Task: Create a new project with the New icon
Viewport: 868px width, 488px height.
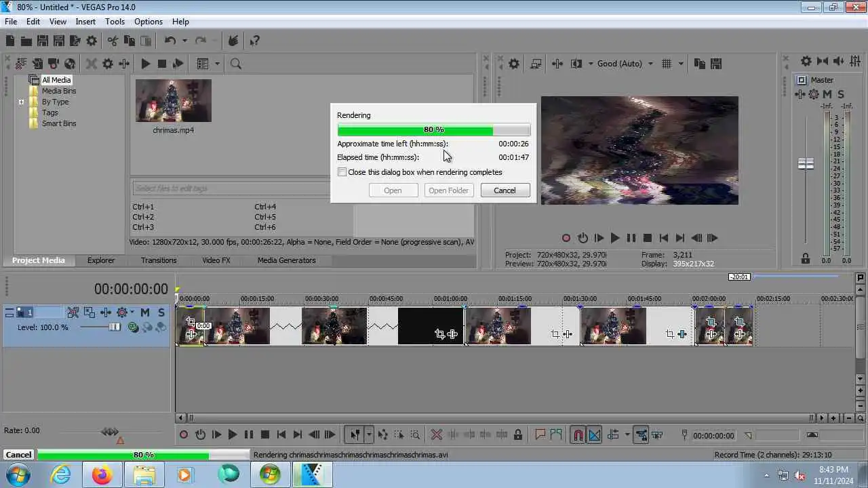Action: (10, 41)
